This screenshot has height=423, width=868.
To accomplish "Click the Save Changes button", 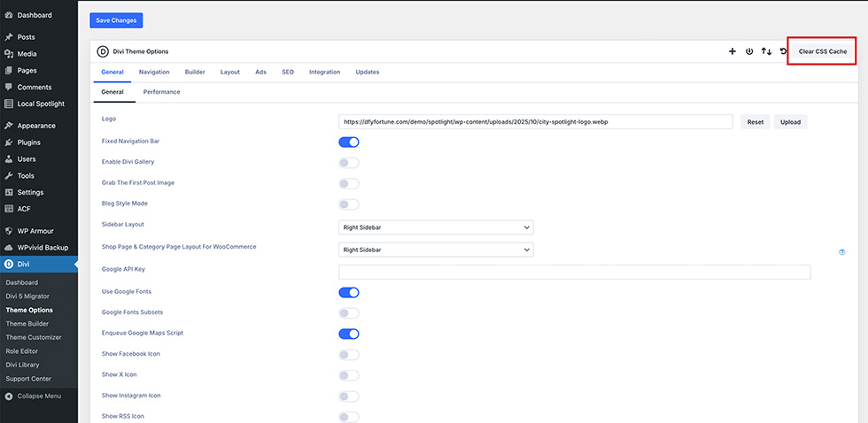I will 116,20.
